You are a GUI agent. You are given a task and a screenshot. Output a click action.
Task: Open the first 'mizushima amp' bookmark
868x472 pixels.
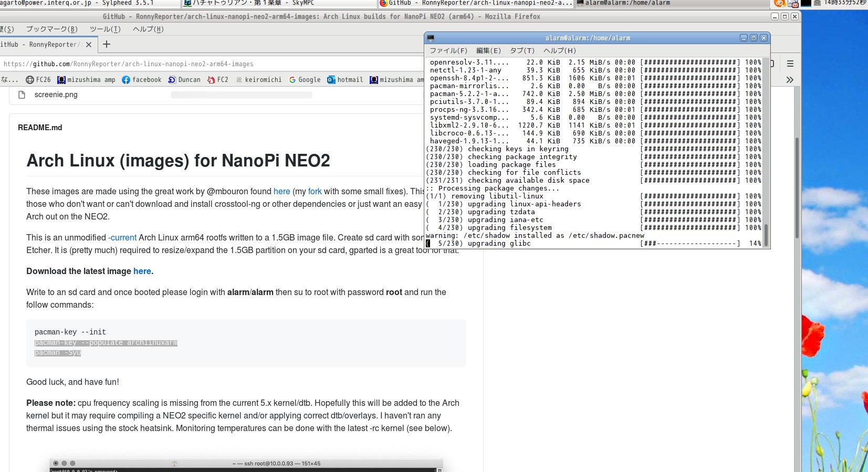(x=86, y=80)
